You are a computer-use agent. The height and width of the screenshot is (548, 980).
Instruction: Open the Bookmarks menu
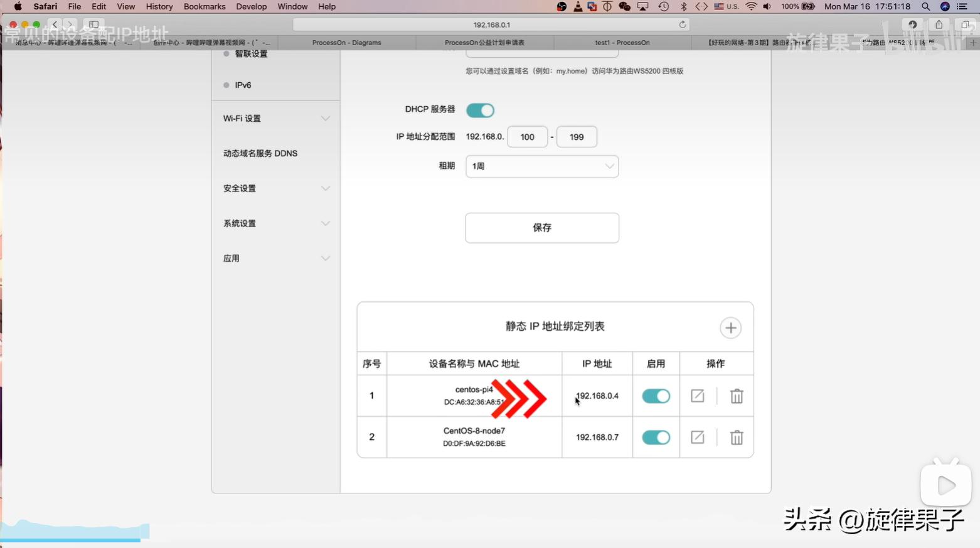[x=204, y=6]
